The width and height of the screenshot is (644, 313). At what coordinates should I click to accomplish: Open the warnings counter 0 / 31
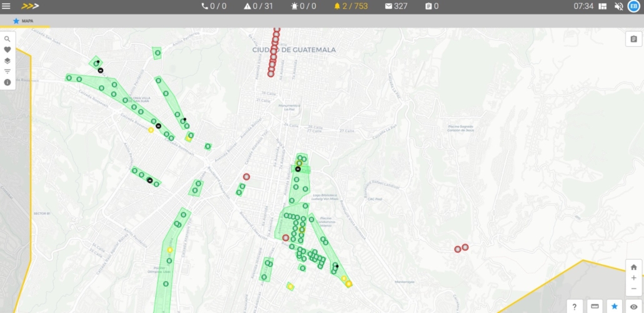(x=258, y=6)
